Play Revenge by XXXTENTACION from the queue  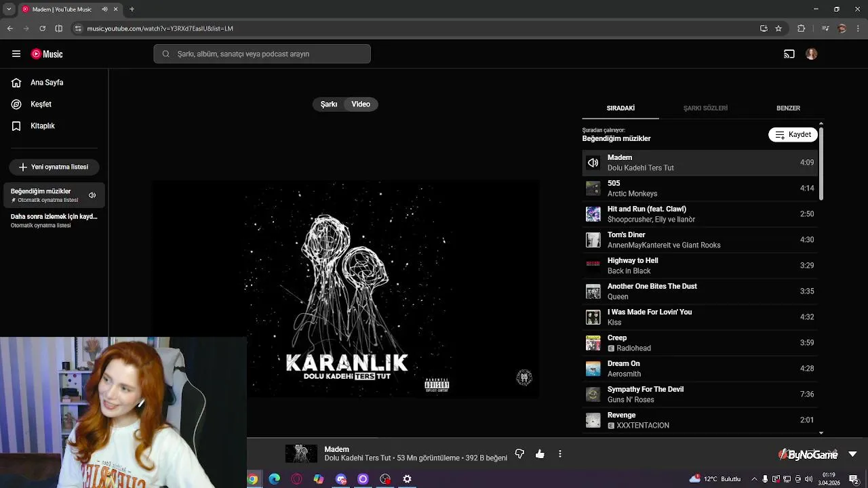pos(700,420)
